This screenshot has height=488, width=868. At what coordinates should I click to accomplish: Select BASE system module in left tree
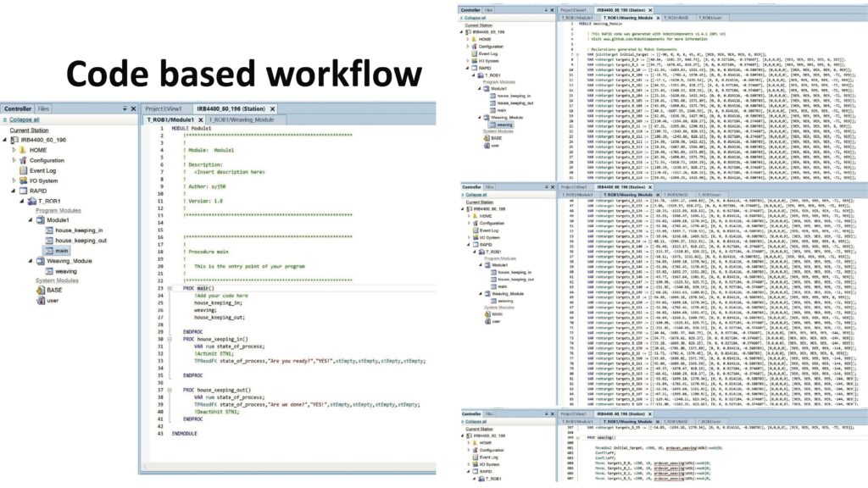pos(53,290)
